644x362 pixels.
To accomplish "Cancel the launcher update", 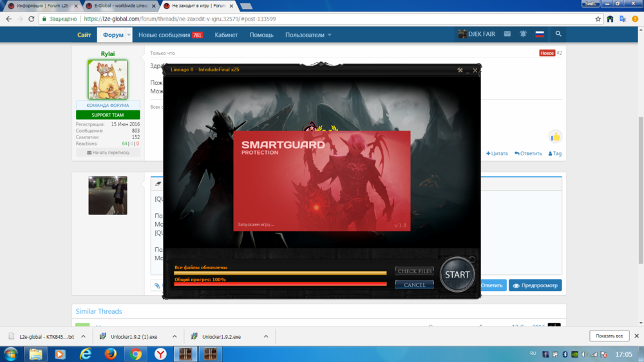I will click(414, 285).
